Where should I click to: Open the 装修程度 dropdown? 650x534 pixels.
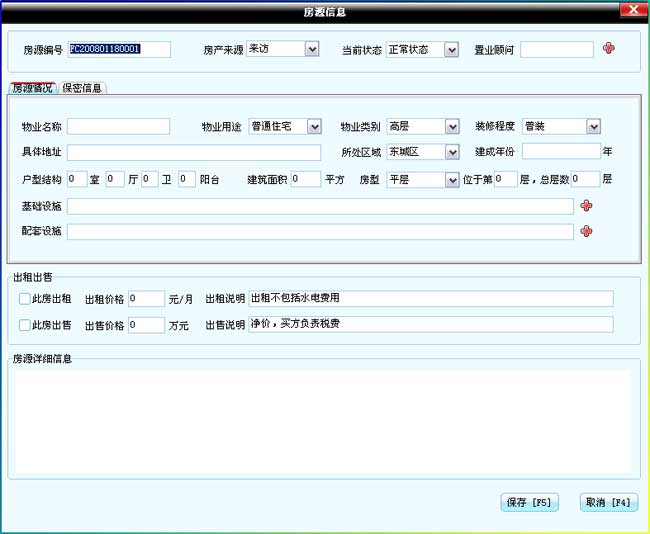[593, 127]
